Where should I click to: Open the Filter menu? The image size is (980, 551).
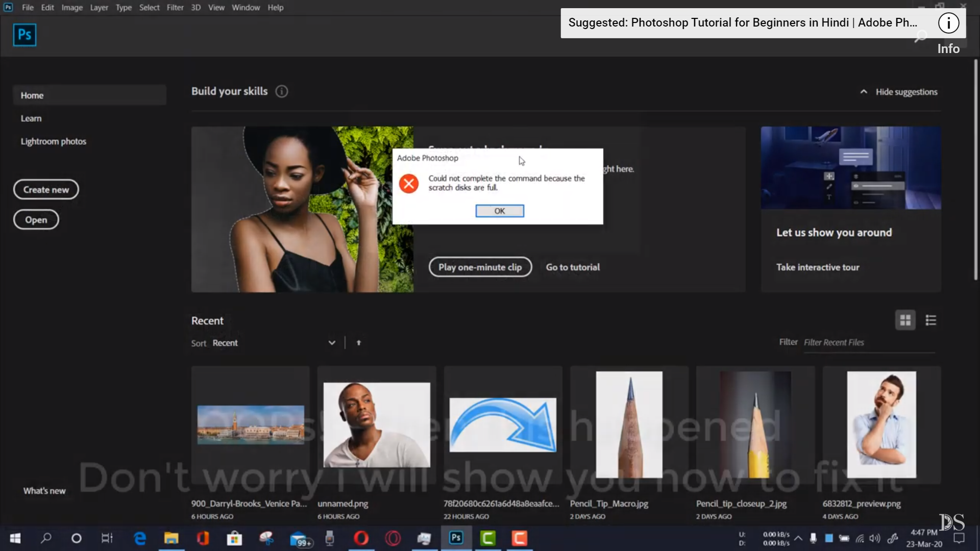(x=175, y=8)
